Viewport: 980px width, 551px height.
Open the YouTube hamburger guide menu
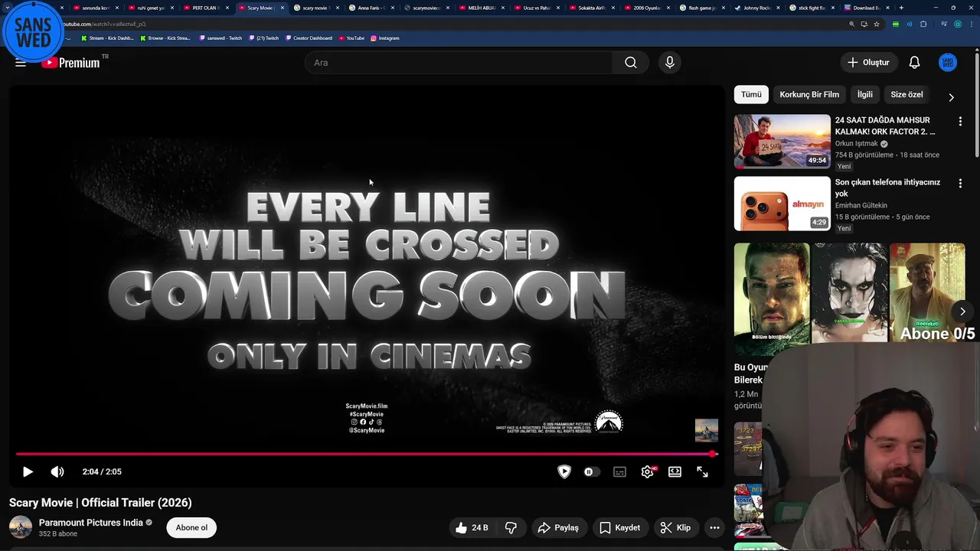pos(21,63)
